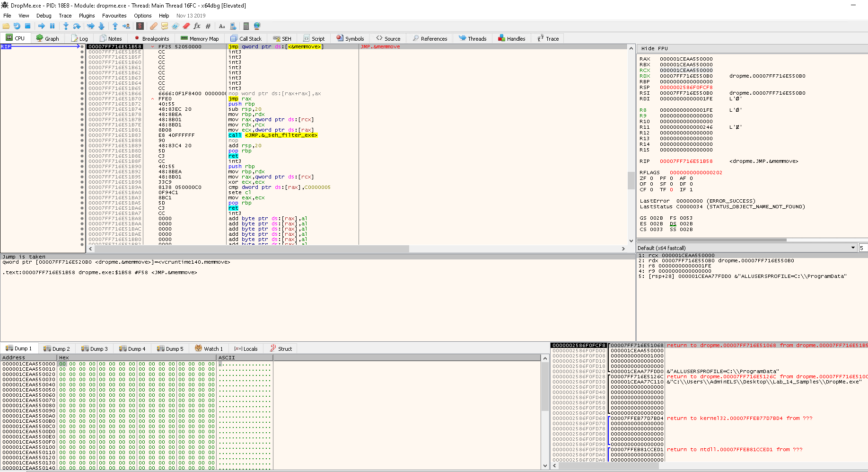Switch to the Graph tab
This screenshot has width=868, height=472.
coord(48,39)
